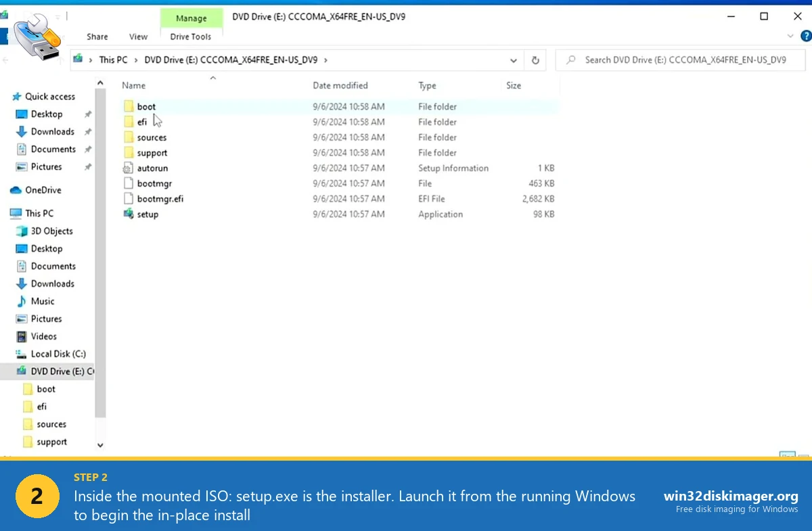Unpin Downloads from Quick access
This screenshot has width=812, height=531.
click(87, 131)
